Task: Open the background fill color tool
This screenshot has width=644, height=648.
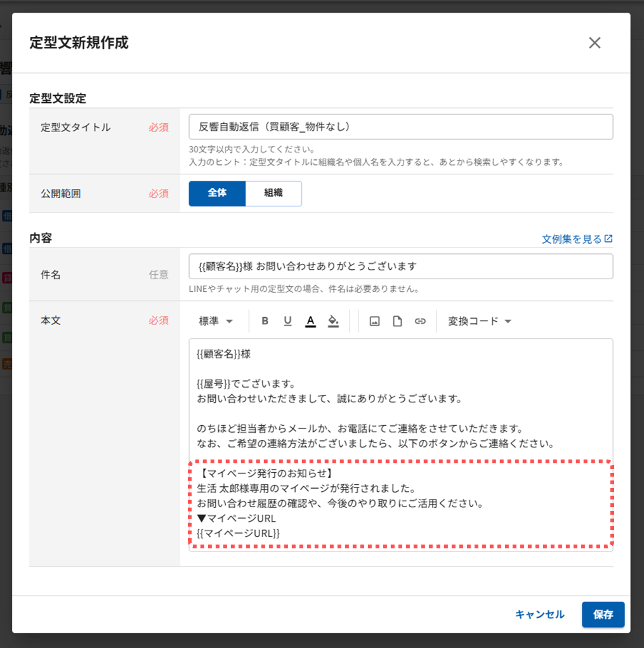Action: click(333, 321)
